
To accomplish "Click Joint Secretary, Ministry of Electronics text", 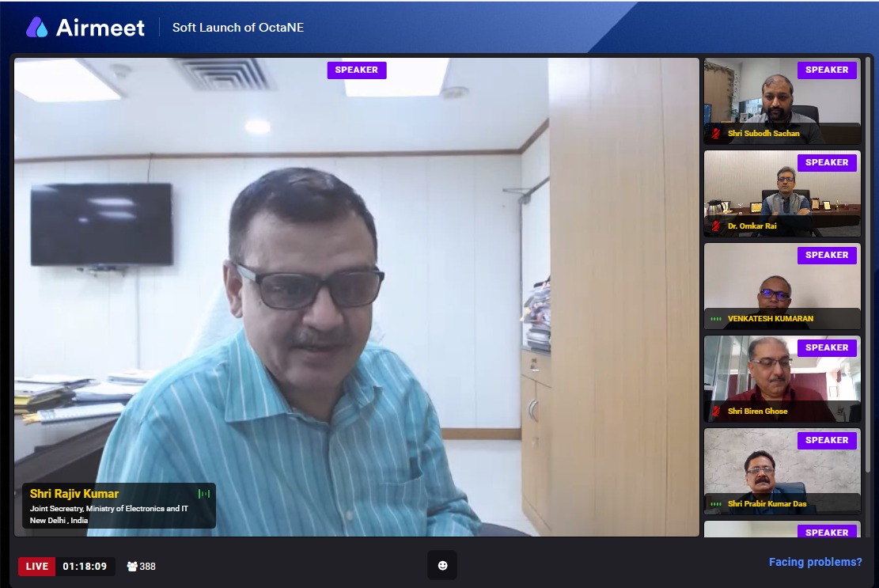I will click(x=108, y=508).
